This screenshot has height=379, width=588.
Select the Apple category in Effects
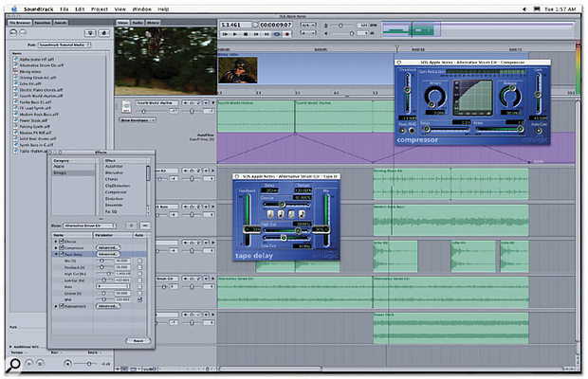click(x=59, y=166)
